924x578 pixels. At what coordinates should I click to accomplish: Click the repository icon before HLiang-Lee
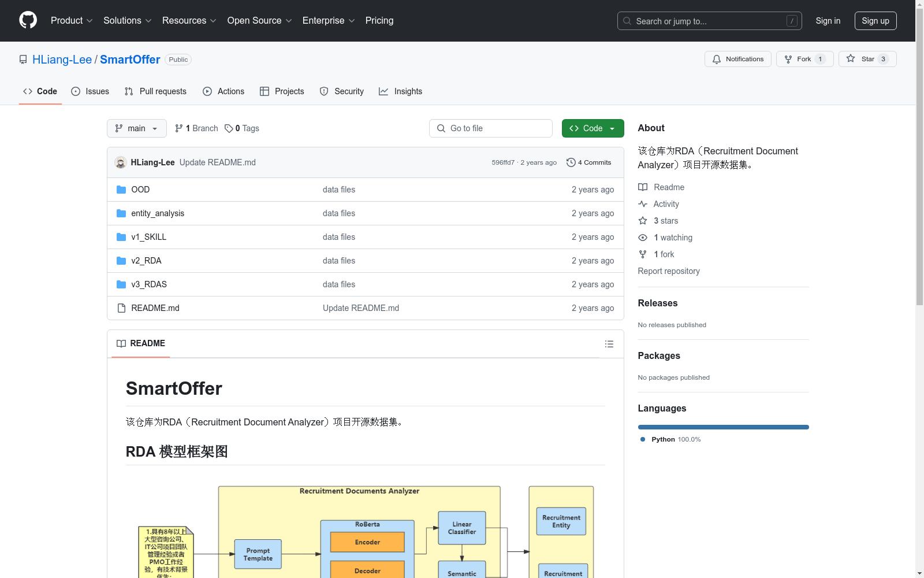point(23,60)
